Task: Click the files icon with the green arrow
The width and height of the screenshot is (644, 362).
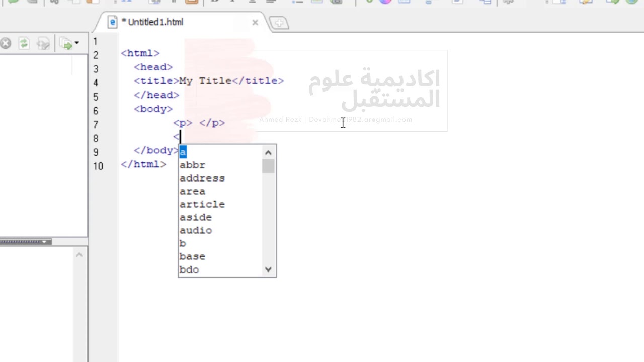Action: [65, 44]
